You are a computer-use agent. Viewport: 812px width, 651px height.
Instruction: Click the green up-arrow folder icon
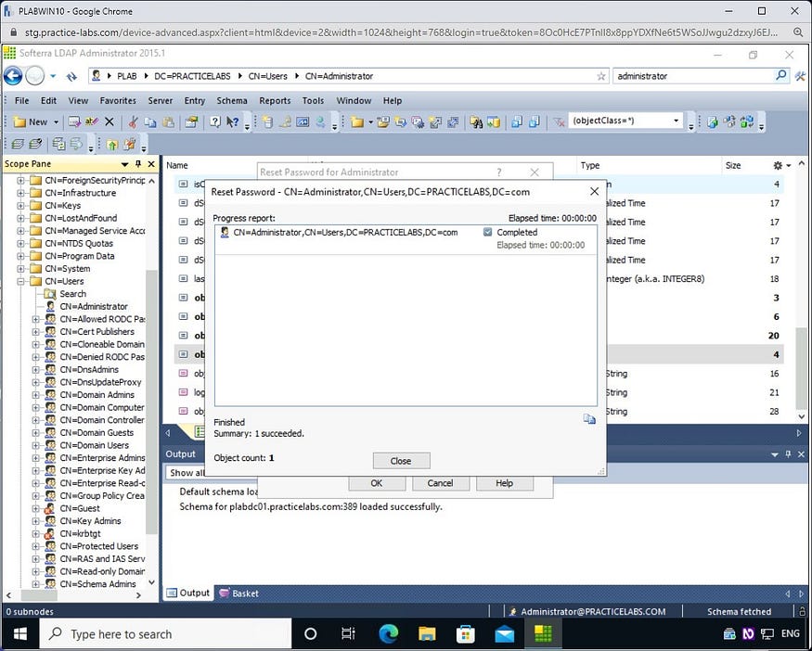(x=112, y=144)
